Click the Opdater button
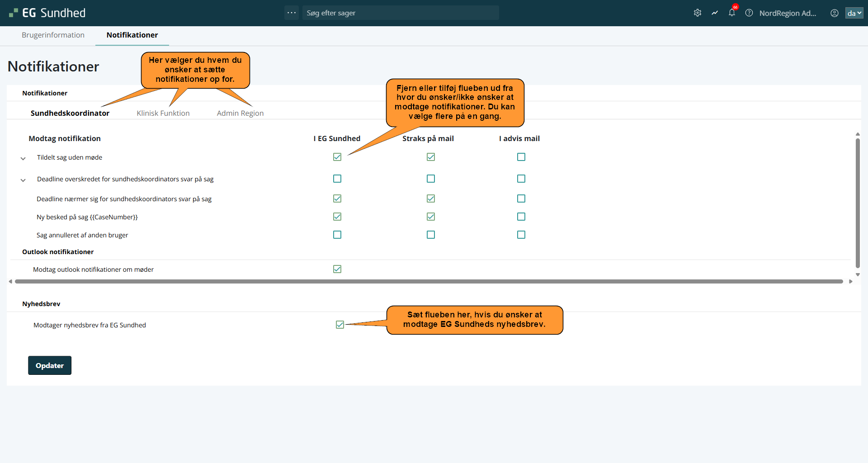 click(50, 365)
